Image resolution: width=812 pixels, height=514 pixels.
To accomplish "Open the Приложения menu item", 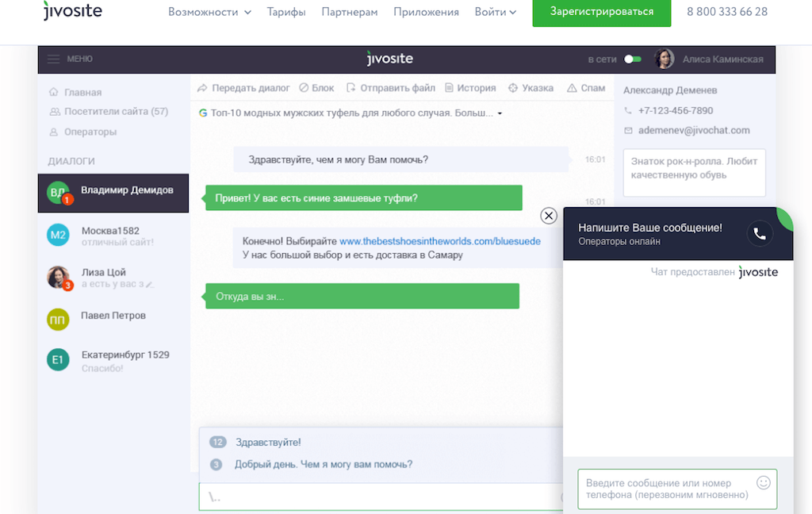I will (426, 12).
